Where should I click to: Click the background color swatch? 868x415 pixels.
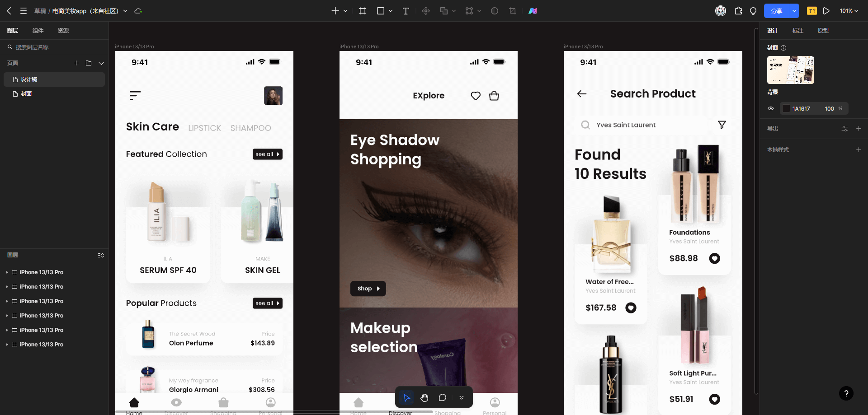786,108
